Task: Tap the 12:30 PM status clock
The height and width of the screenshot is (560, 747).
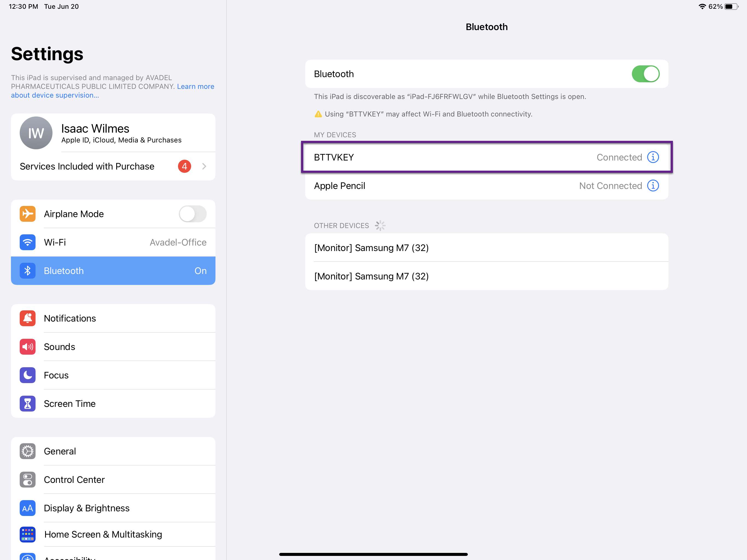Action: click(23, 6)
